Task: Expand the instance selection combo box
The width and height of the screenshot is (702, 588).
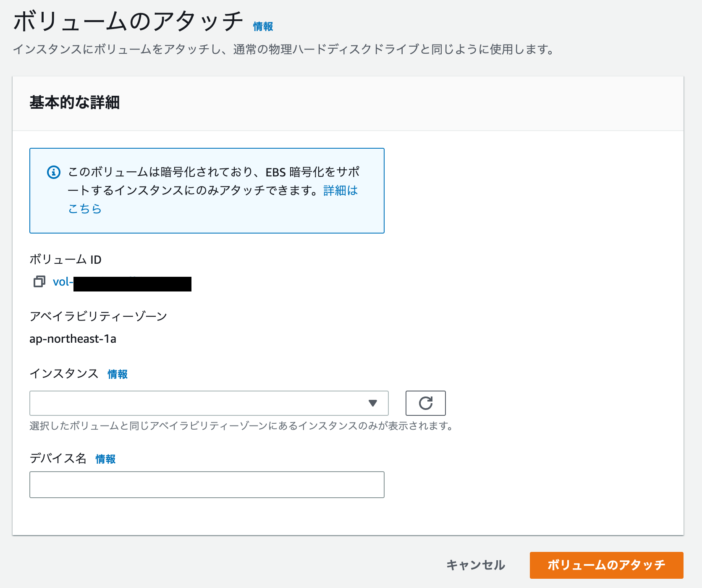Action: (x=209, y=403)
